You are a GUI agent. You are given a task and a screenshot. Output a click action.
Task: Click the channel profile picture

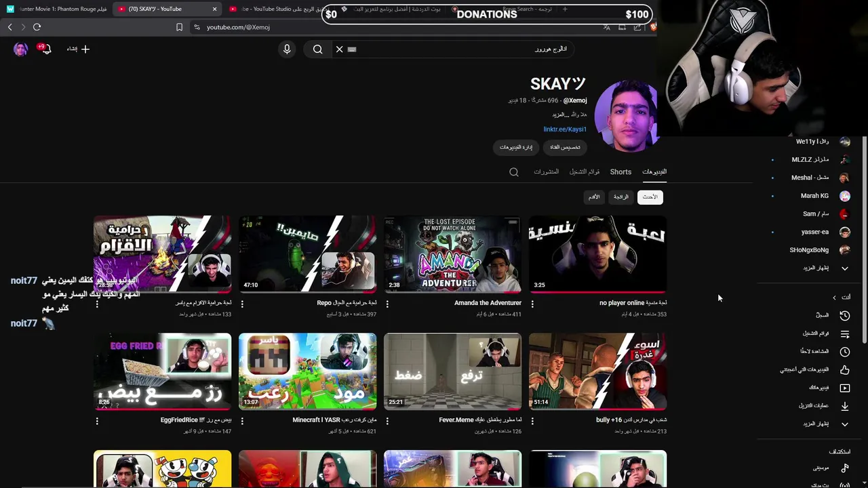click(x=625, y=116)
